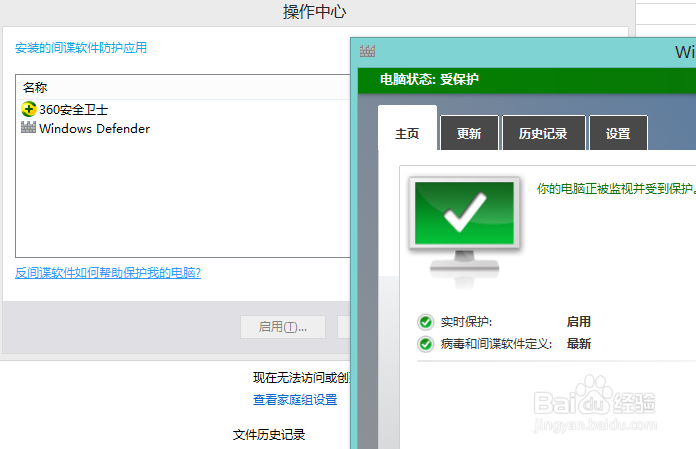696x449 pixels.
Task: Click the green check icon beside 病毒和间谍软件定义
Action: [426, 344]
